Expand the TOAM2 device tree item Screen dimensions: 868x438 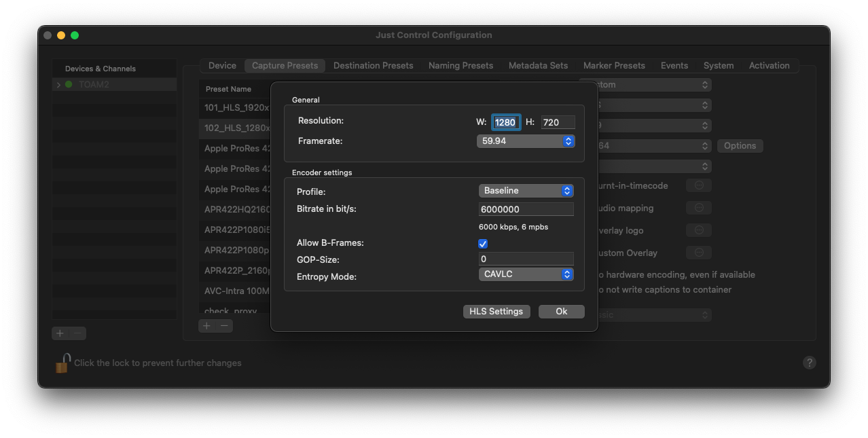click(58, 85)
